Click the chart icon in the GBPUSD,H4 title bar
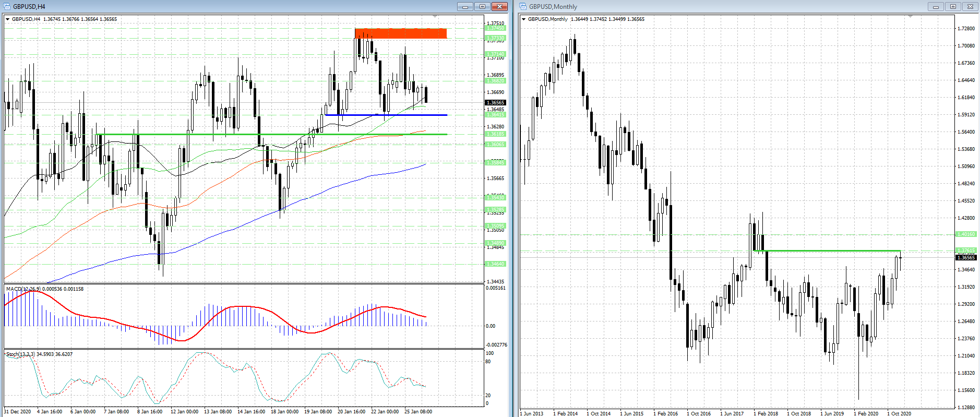 click(7, 6)
